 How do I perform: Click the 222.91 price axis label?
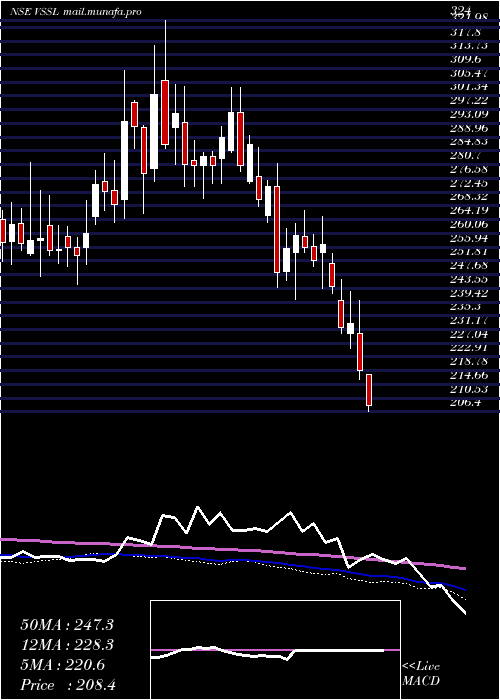[x=469, y=347]
